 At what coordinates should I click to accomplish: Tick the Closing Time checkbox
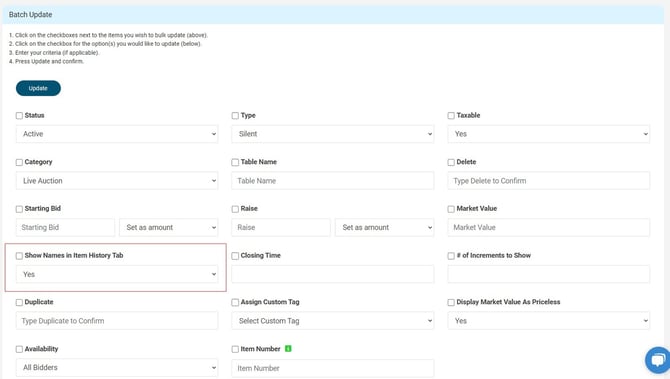[235, 256]
